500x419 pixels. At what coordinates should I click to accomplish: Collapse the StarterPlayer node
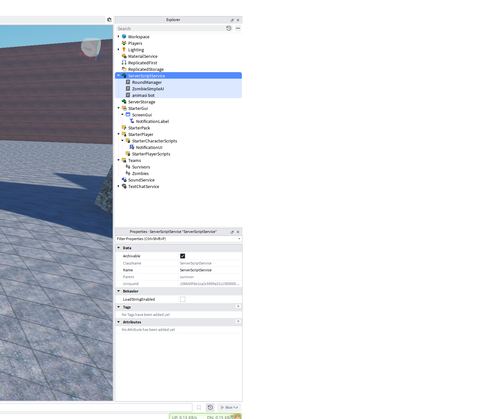[118, 134]
